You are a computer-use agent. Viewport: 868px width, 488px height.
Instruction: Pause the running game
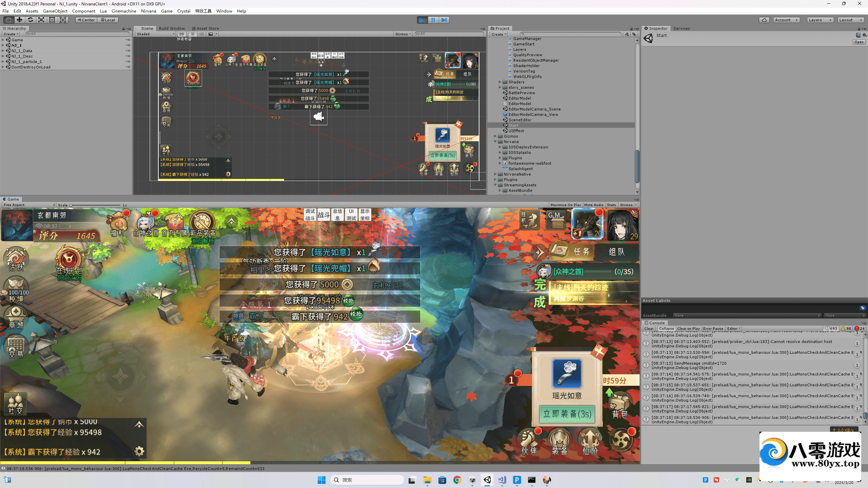coord(433,20)
